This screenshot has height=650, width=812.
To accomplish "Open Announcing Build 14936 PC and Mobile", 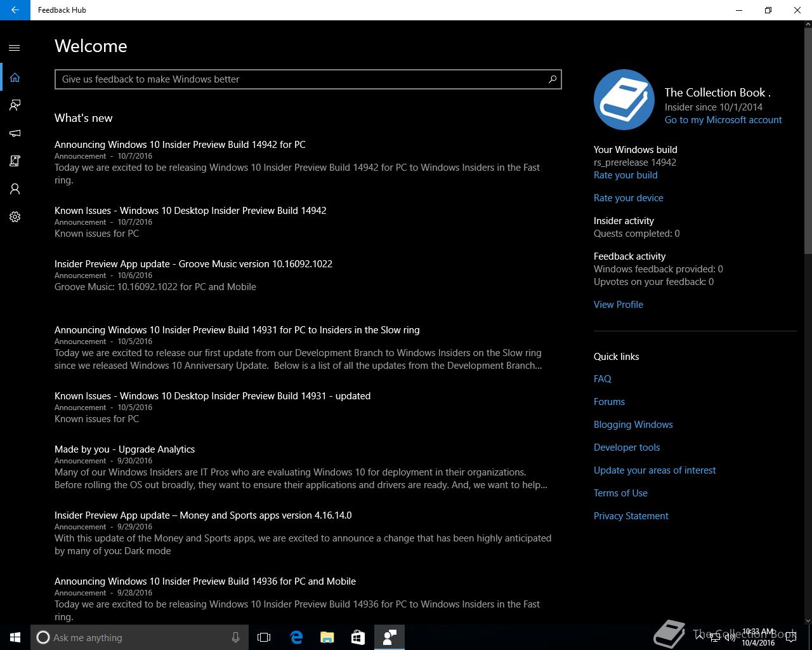I will (205, 581).
